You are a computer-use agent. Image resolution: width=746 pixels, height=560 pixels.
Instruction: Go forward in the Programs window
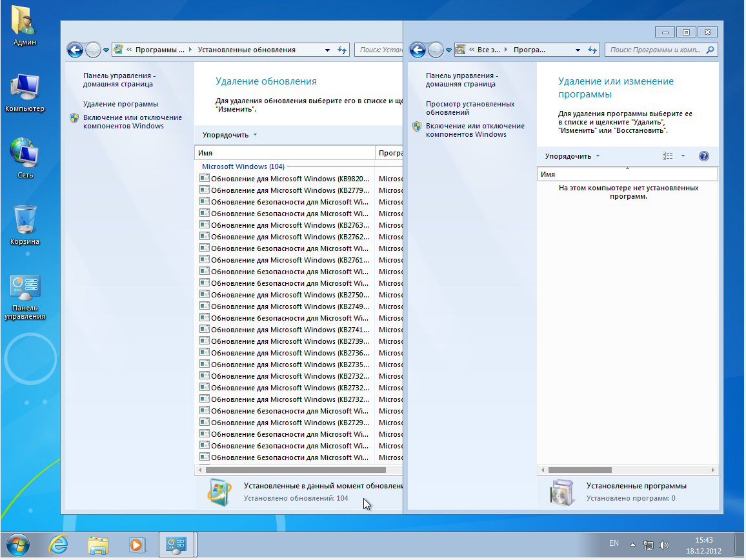coord(436,50)
